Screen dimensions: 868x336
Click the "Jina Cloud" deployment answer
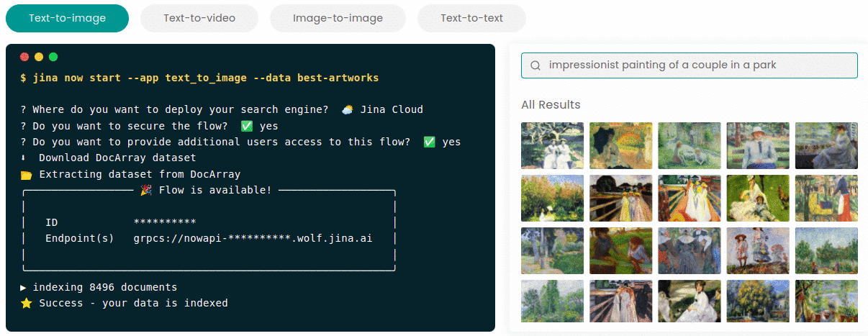click(390, 109)
